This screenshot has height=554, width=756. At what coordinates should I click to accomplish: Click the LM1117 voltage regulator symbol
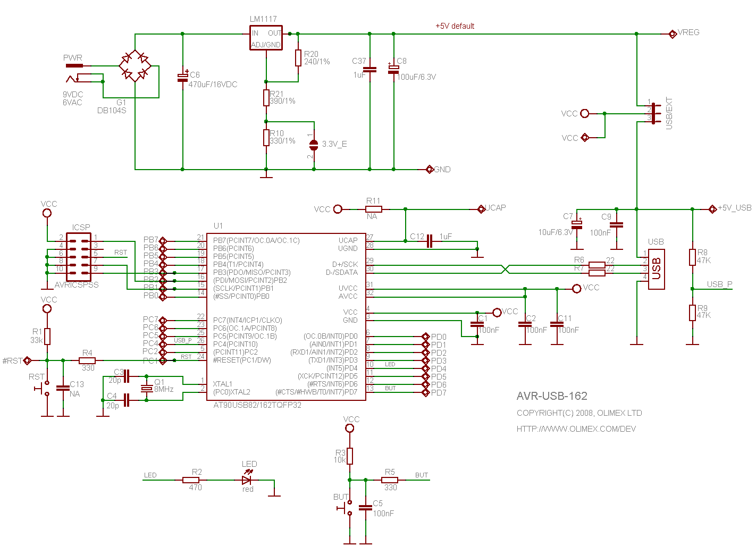tap(266, 38)
